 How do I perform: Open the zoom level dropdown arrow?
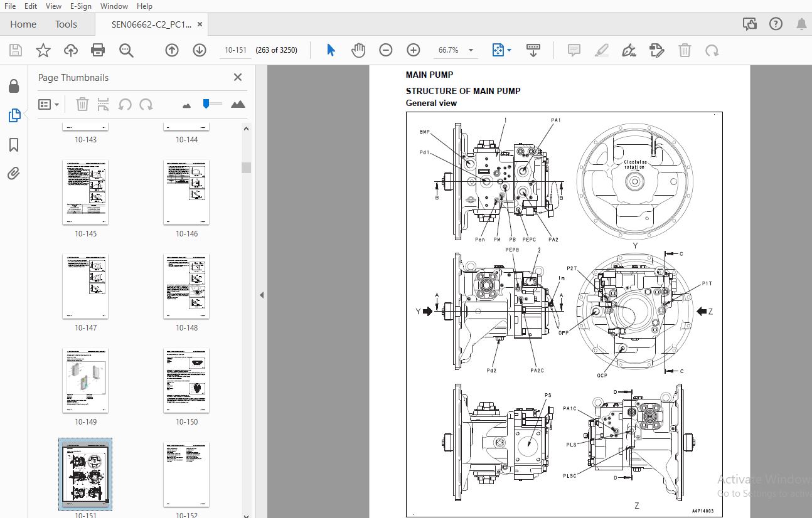(x=471, y=50)
